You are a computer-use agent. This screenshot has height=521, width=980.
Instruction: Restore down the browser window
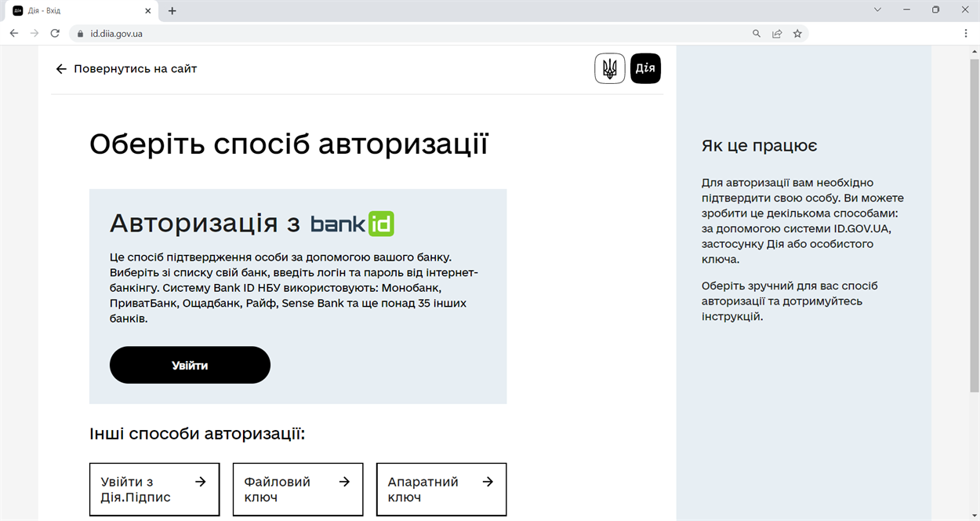click(935, 10)
